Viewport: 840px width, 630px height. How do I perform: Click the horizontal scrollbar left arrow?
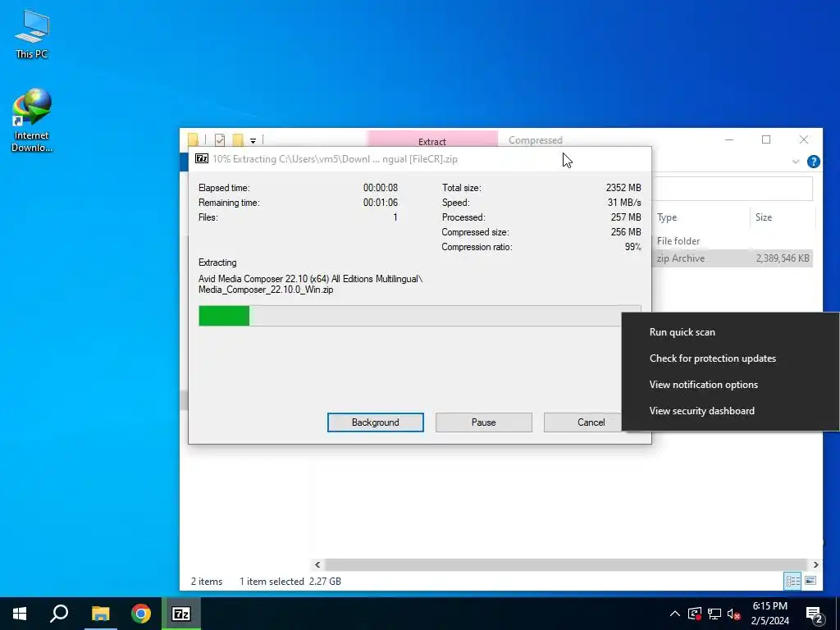317,564
